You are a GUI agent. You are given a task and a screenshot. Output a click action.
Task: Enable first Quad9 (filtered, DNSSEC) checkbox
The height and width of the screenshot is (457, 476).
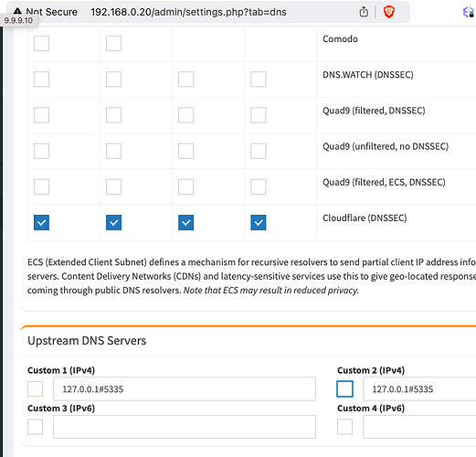41,115
